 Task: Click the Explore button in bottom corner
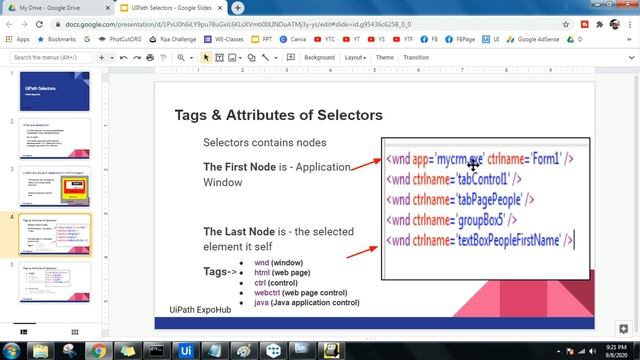click(x=623, y=329)
